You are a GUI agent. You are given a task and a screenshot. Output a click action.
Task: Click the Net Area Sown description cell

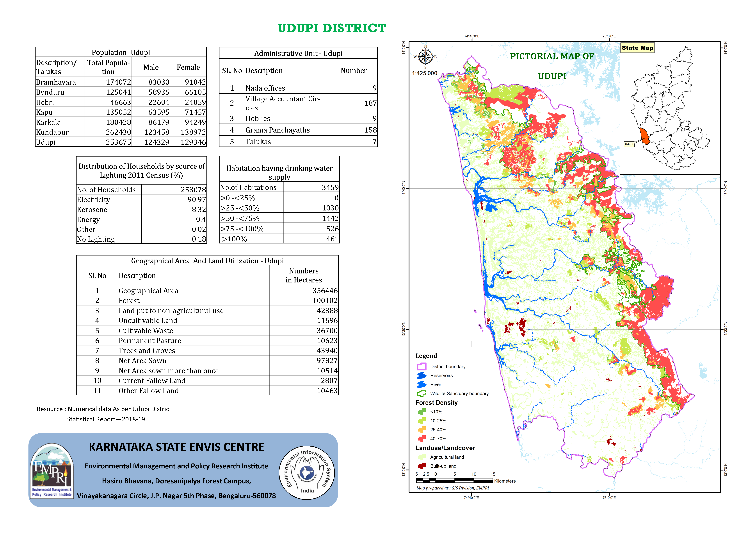click(194, 360)
